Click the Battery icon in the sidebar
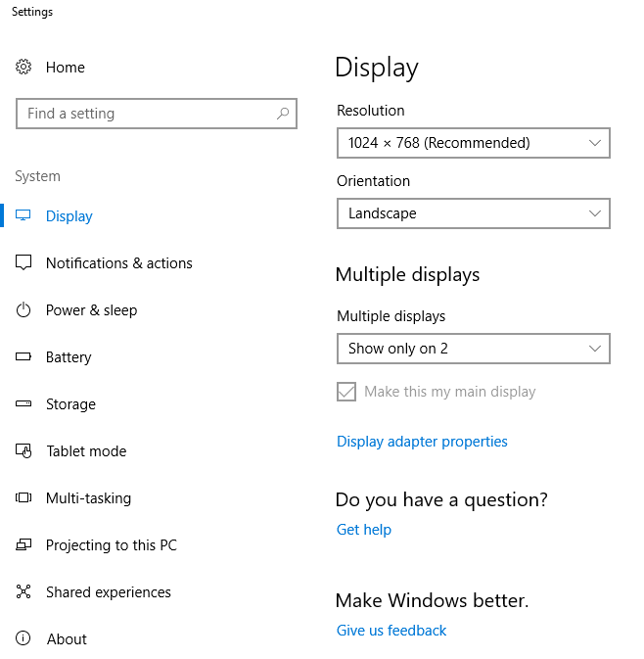Image resolution: width=644 pixels, height=659 pixels. 23,356
